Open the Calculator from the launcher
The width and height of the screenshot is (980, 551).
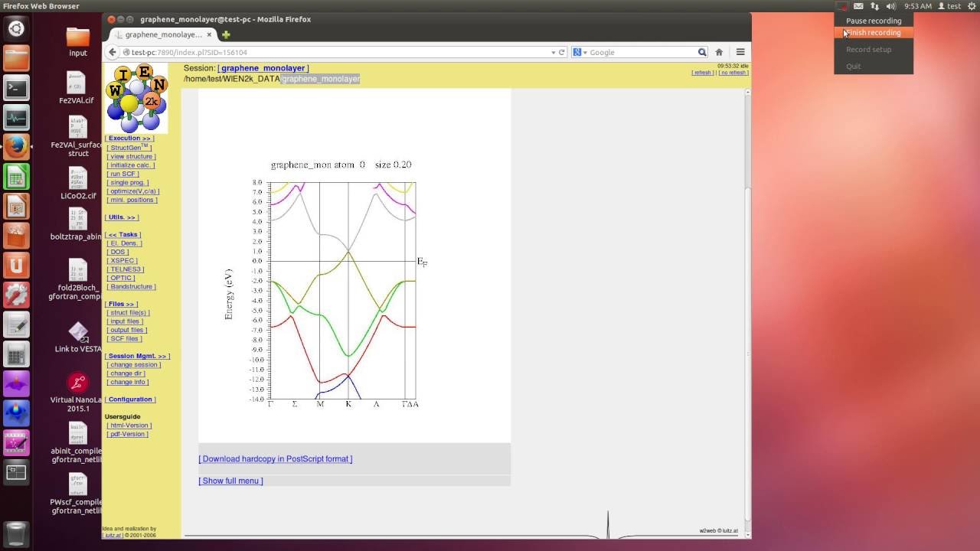click(x=16, y=354)
